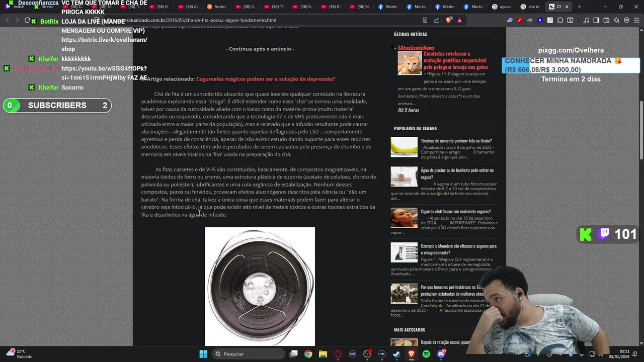Screen dimensions: 644x362
Task: Open the Brave Wallet icon
Action: click(606, 20)
